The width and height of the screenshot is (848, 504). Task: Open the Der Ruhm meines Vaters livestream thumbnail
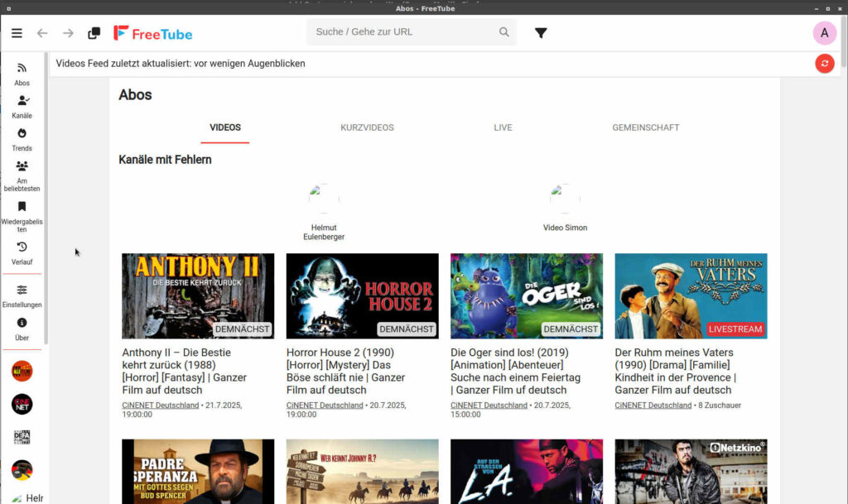pos(691,296)
